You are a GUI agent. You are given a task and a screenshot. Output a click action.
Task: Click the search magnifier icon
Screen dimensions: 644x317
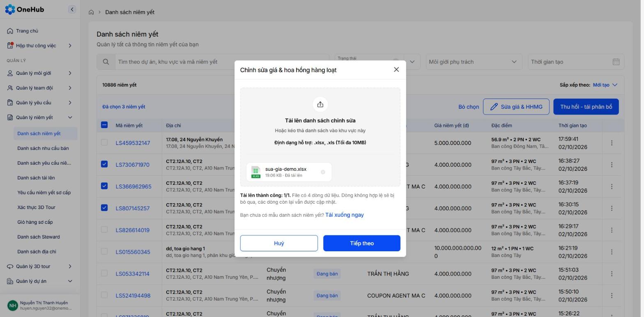106,62
